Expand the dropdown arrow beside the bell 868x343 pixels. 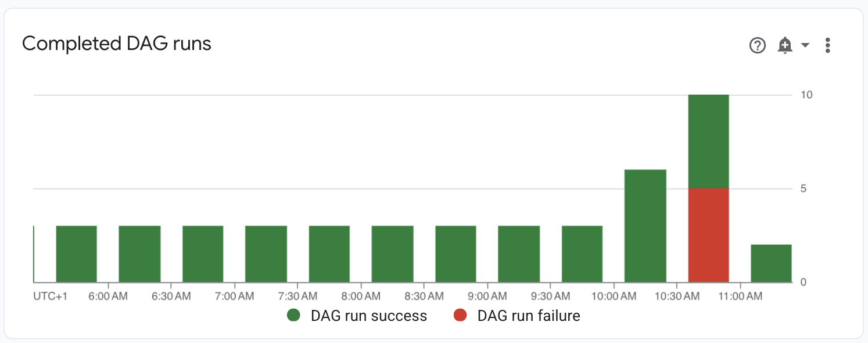[x=805, y=45]
